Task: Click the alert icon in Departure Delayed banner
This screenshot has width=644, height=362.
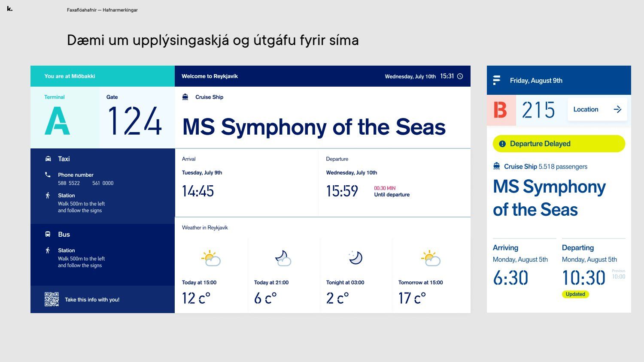Action: tap(502, 144)
